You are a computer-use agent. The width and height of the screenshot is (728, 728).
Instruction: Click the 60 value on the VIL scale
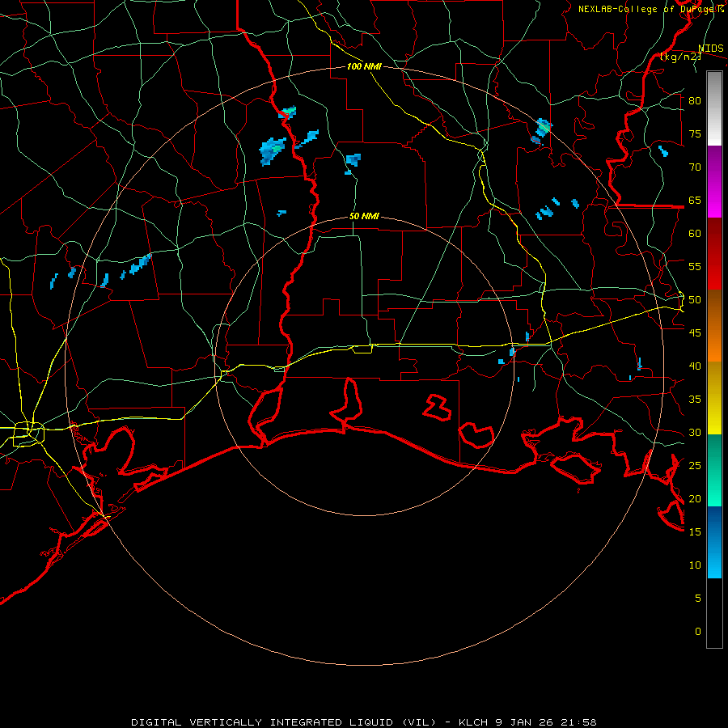click(x=695, y=234)
